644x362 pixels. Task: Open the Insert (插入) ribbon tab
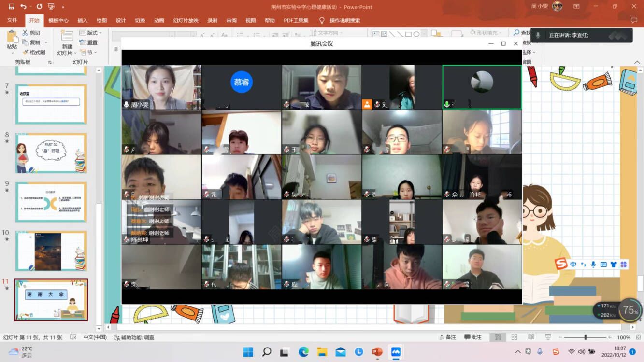(x=83, y=20)
